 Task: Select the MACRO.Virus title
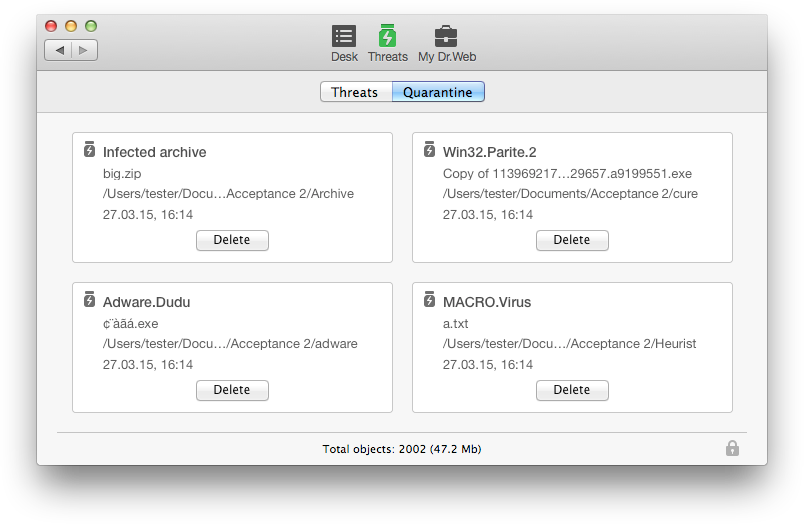point(487,302)
